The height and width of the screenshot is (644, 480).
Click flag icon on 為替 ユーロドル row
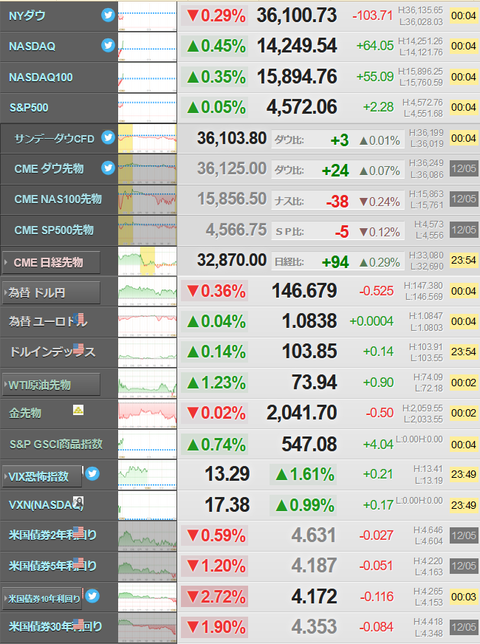80,318
